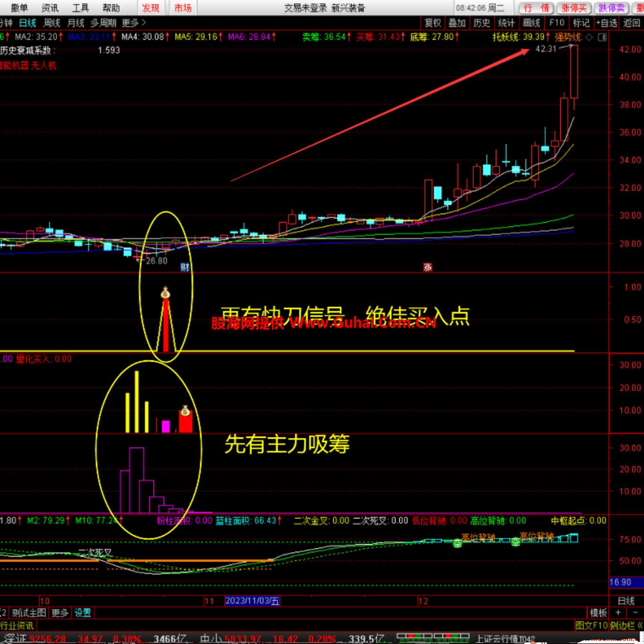
Task: Select the 复权 price adjustment function
Action: [433, 22]
